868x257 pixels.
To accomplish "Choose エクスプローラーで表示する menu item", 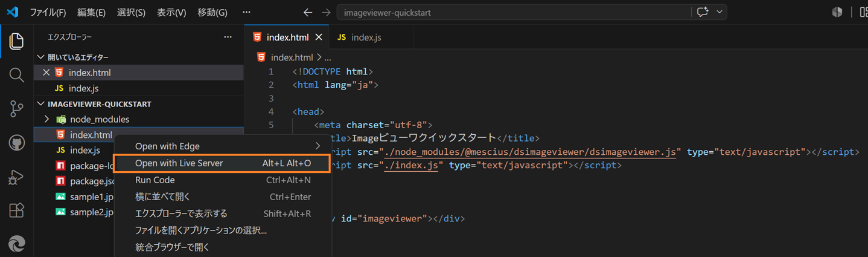I will [223, 213].
